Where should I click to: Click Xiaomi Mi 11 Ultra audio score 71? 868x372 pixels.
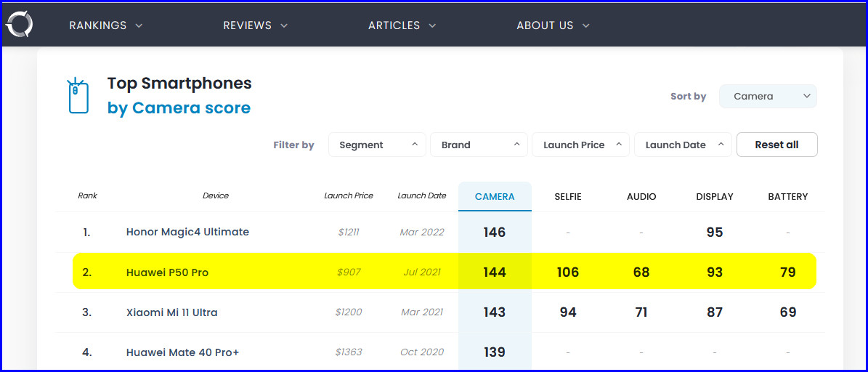tap(641, 312)
